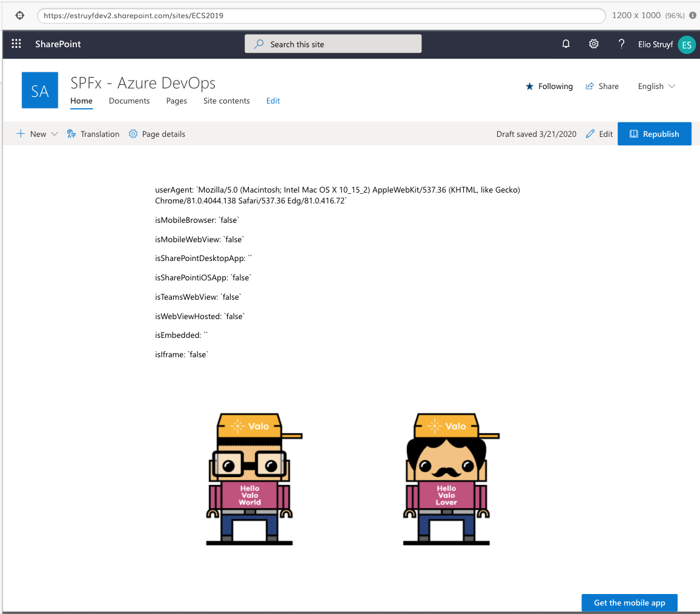Click the Page details label
The width and height of the screenshot is (700, 614).
tap(163, 134)
